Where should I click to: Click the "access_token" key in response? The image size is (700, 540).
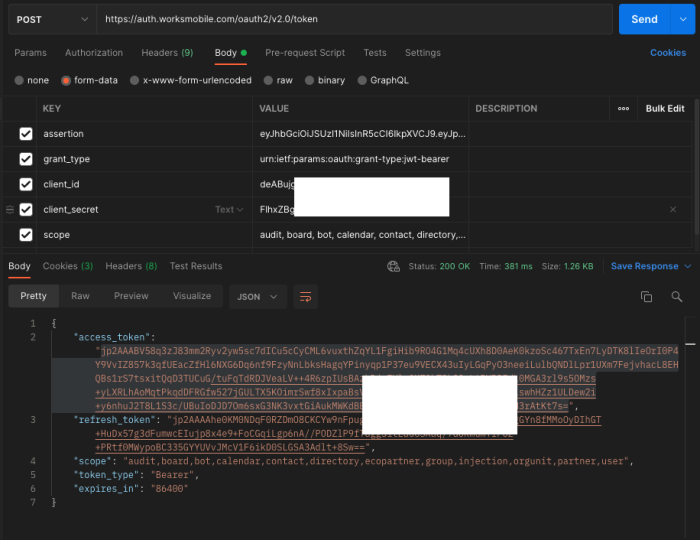[x=112, y=337]
